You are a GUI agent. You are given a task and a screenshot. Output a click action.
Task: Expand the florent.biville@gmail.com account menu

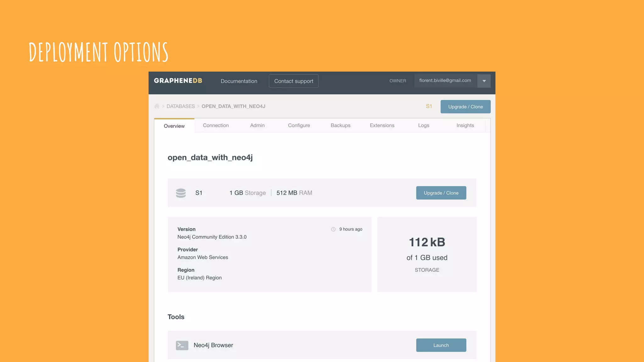coord(445,81)
